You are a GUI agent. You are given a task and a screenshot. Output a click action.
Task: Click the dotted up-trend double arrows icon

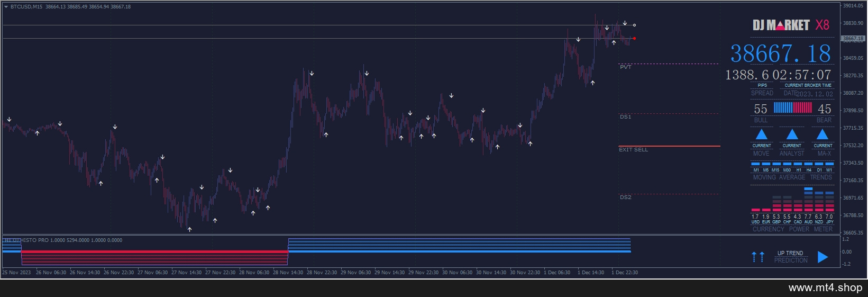click(x=758, y=257)
